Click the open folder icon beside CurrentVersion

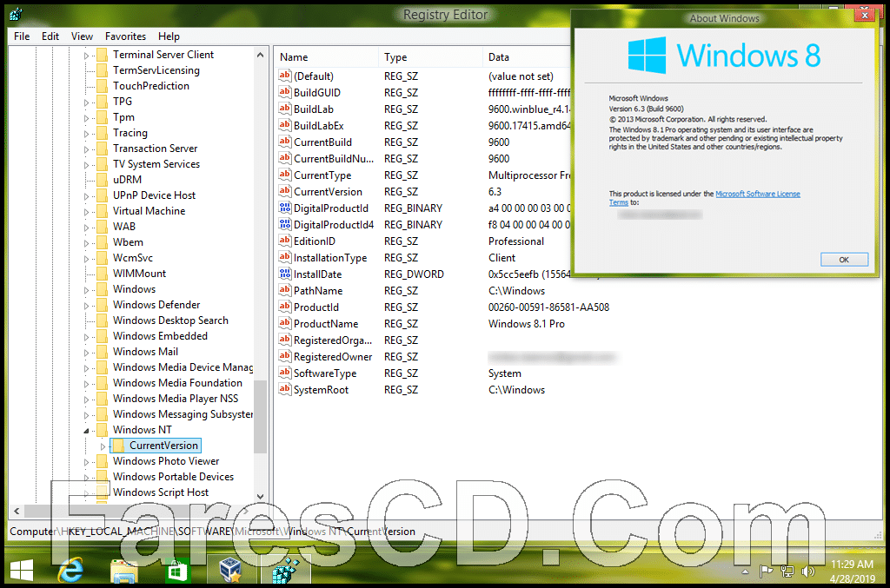click(118, 446)
